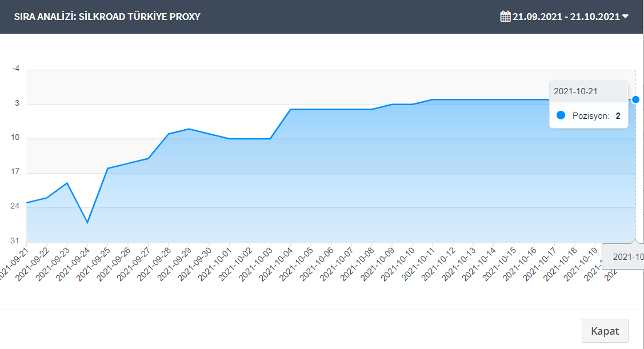Click the x-axis label 2021-10-14

pos(479,263)
